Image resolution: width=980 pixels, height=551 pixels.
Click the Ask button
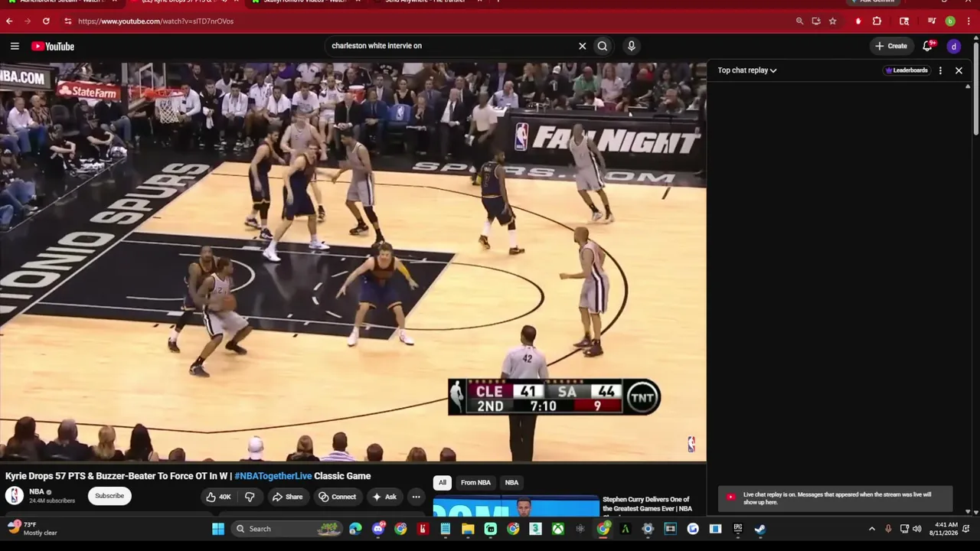pos(384,497)
